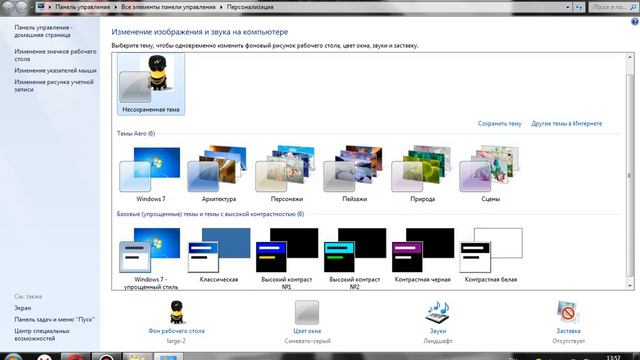Select the Контрастная черная theme
This screenshot has height=360, width=640.
click(x=422, y=256)
